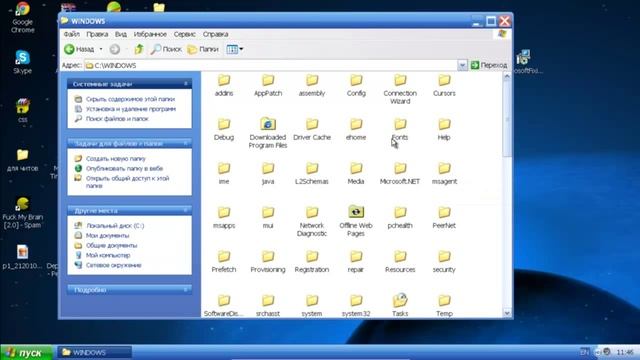Click the ime folder icon
The image size is (640, 360).
pyautogui.click(x=224, y=168)
